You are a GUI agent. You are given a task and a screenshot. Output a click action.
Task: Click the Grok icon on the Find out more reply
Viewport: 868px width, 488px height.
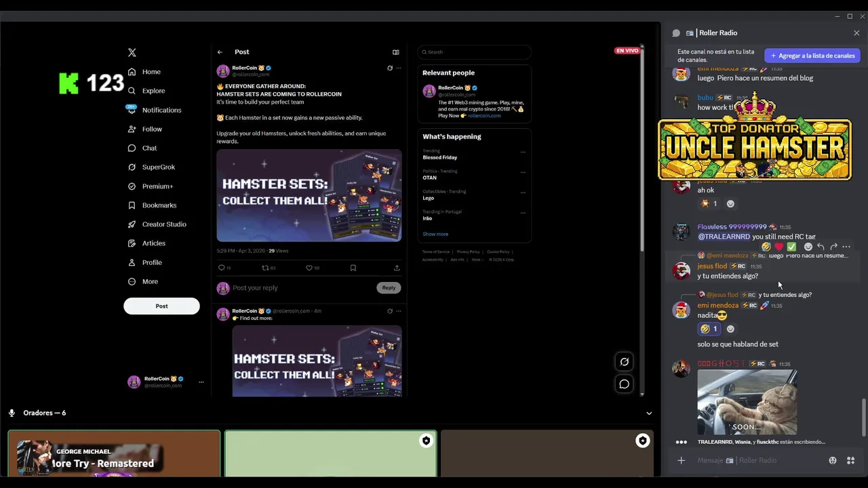pyautogui.click(x=390, y=311)
